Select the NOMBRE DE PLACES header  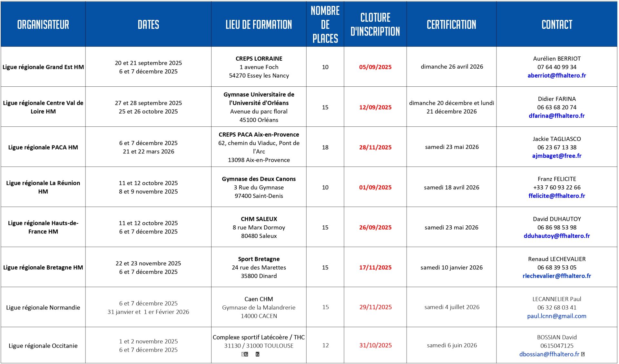coord(325,25)
